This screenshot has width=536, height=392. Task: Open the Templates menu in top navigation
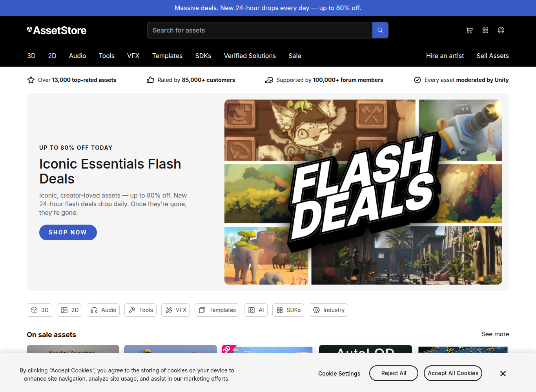coord(168,56)
